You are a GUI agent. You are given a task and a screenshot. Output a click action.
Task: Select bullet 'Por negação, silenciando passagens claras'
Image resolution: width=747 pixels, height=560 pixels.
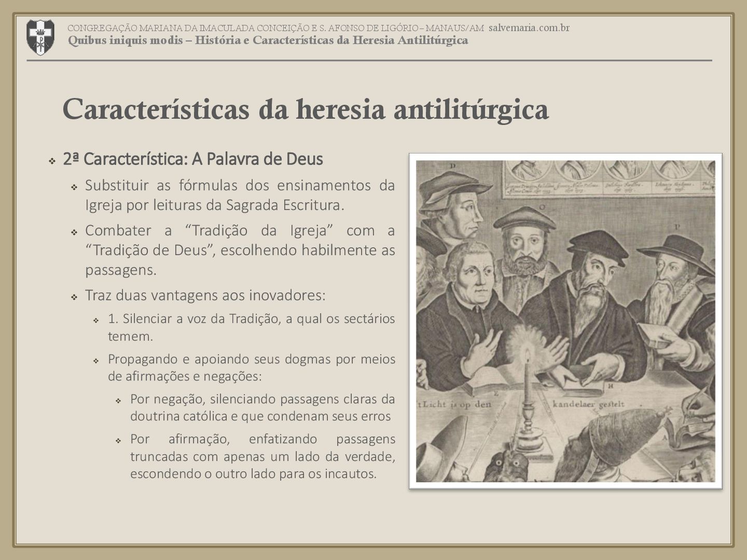262,408
